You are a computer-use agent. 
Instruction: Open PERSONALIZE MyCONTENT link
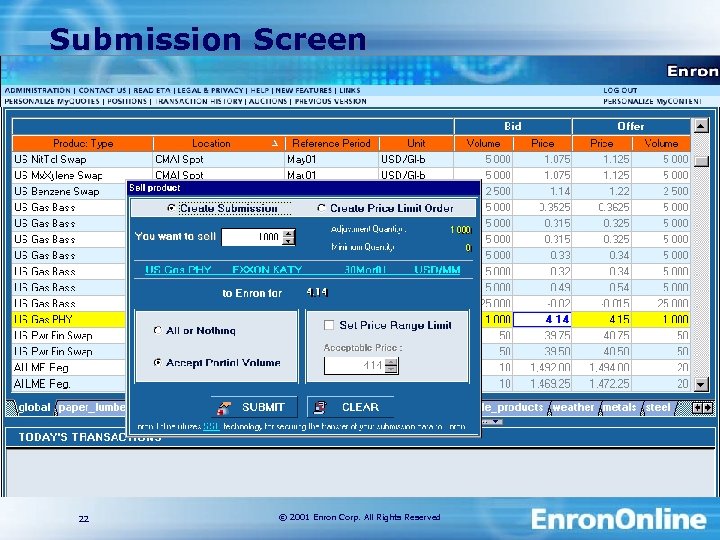pos(652,101)
